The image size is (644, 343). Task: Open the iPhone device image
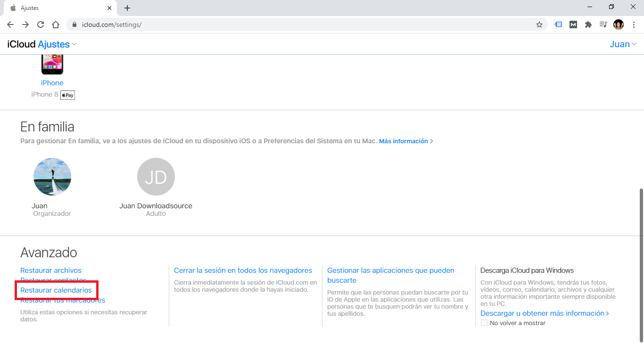(x=52, y=65)
